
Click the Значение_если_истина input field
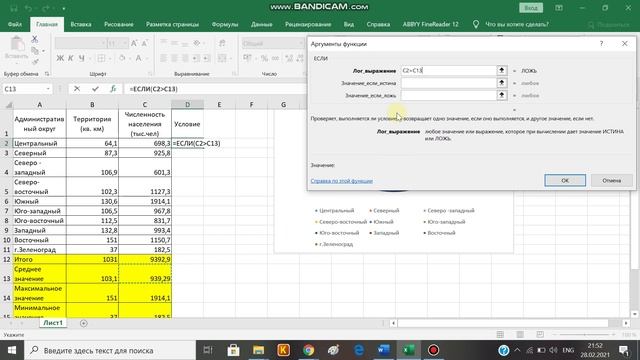[448, 83]
